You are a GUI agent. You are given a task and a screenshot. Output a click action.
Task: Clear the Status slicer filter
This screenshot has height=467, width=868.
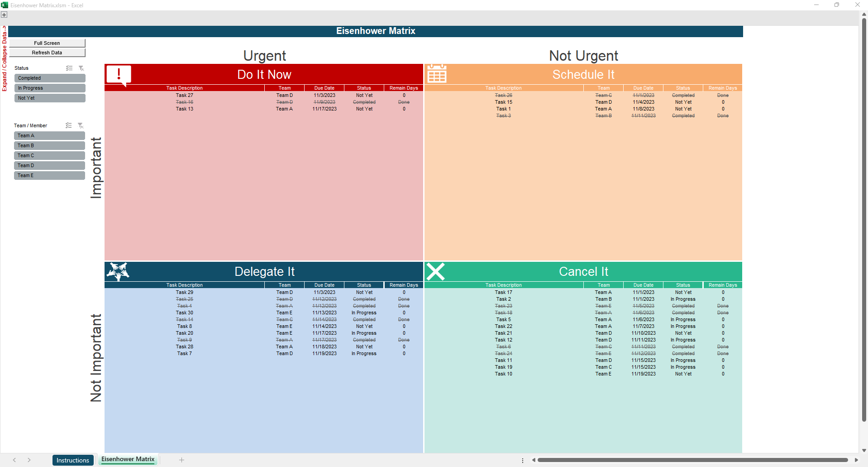click(x=81, y=68)
